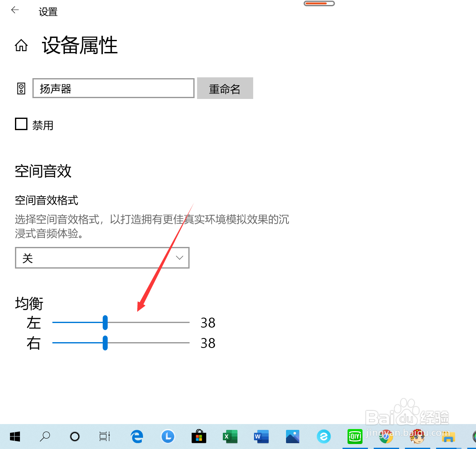The height and width of the screenshot is (449, 476).
Task: Enable Cortana from the taskbar
Action: click(x=74, y=437)
